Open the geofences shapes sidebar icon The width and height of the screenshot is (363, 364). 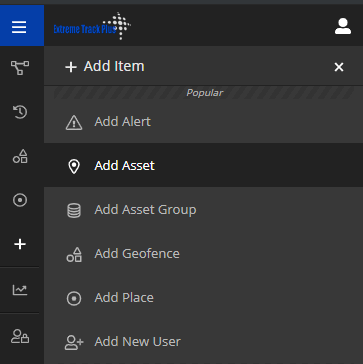coord(20,156)
